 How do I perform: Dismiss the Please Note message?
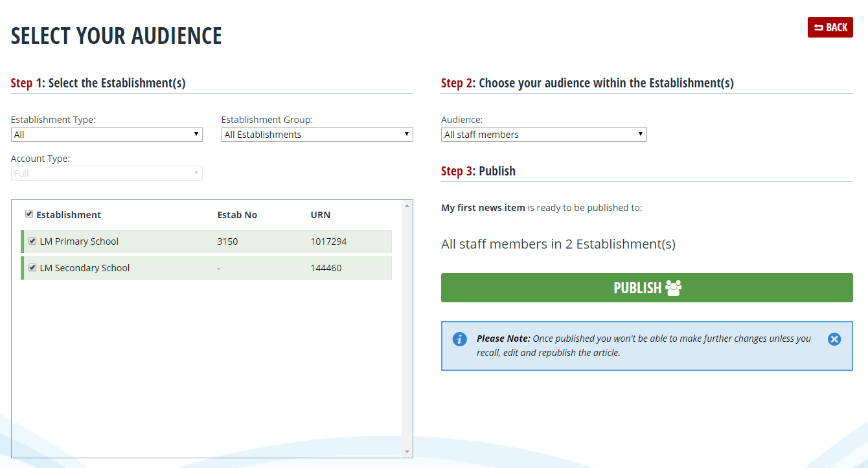[834, 339]
